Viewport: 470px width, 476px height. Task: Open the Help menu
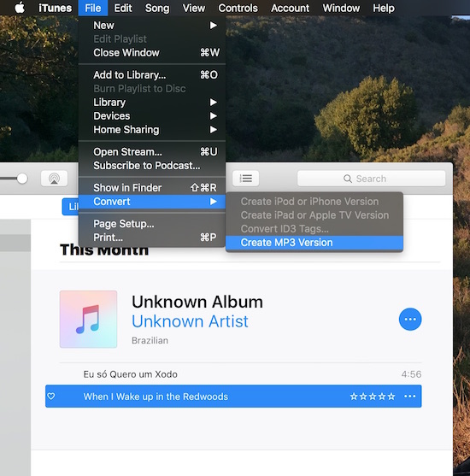[x=384, y=8]
